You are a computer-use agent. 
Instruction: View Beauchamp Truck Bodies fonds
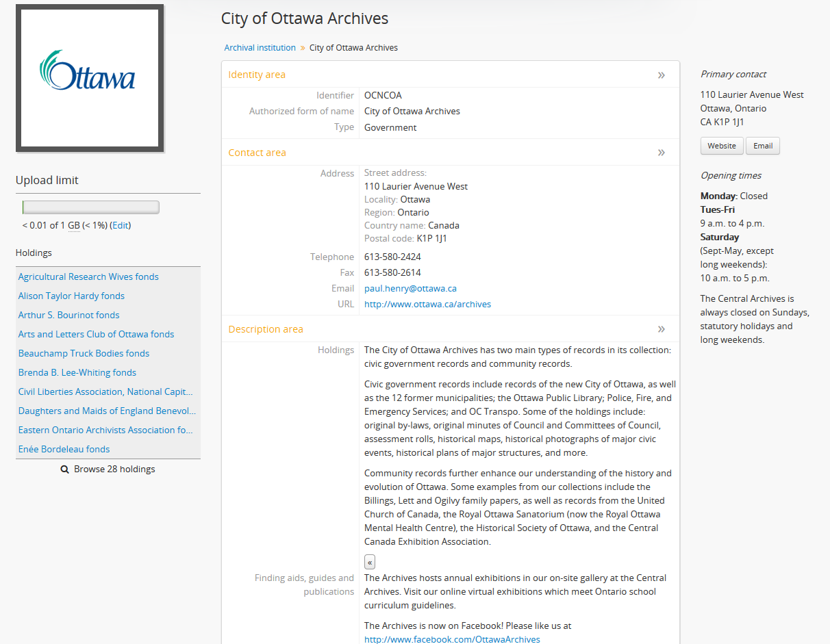click(84, 354)
